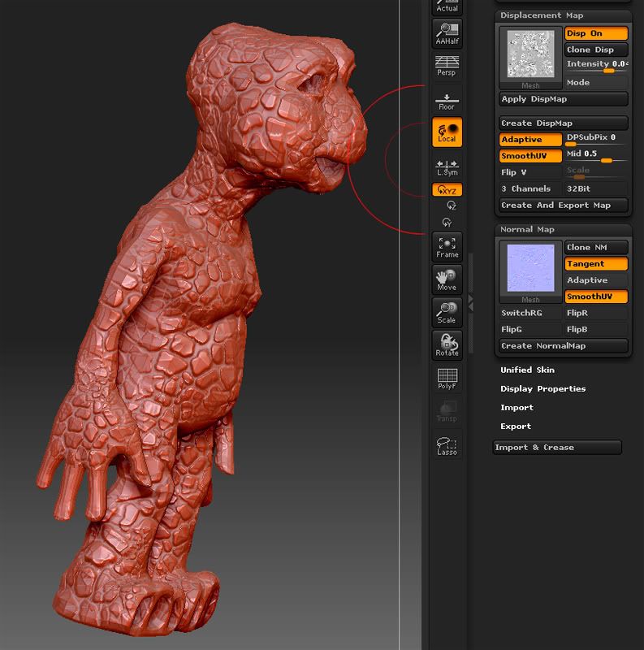
Task: Click the Frame view icon
Action: click(447, 247)
